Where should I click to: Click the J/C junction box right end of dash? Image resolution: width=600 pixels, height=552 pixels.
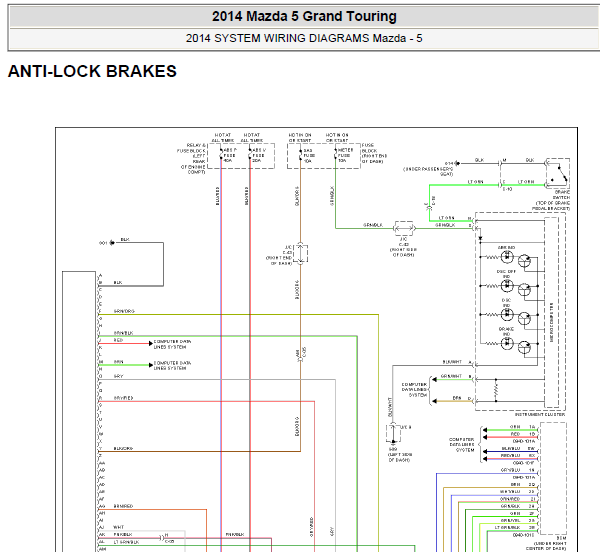click(x=300, y=253)
